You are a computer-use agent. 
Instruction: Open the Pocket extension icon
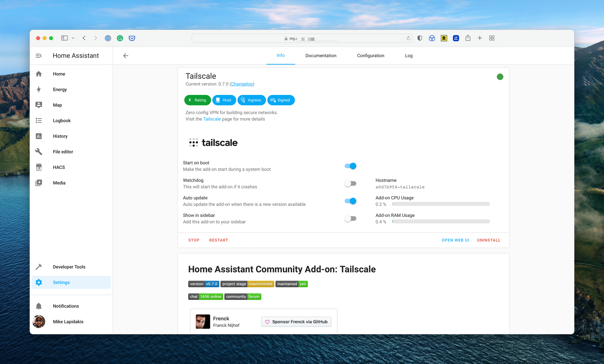(x=132, y=38)
